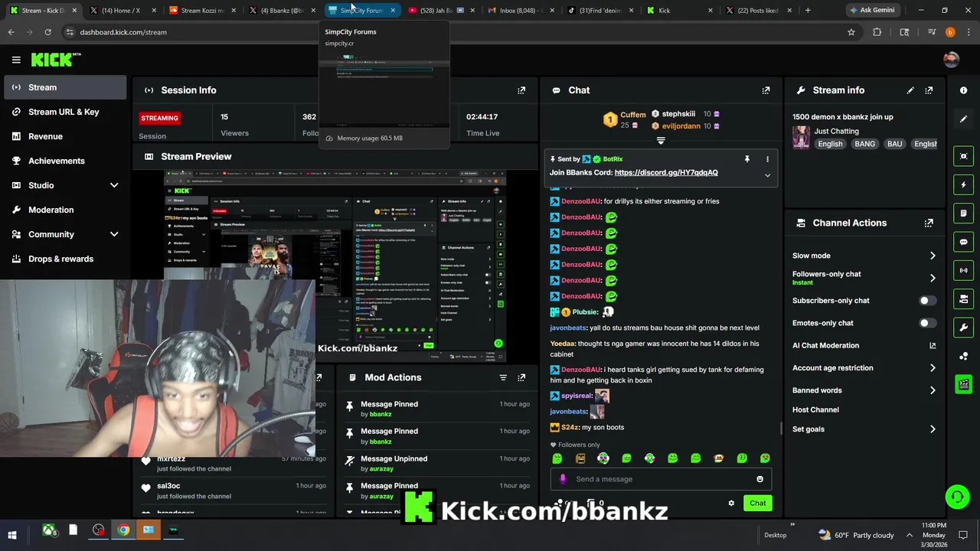Edit stream info with pencil icon

910,90
